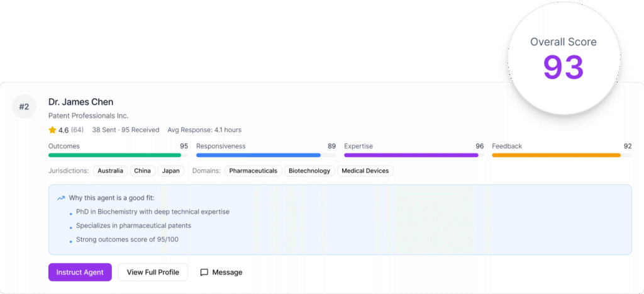Screen dimensions: 644x294
Task: Click the Overall Score 93 circle
Action: 563,60
